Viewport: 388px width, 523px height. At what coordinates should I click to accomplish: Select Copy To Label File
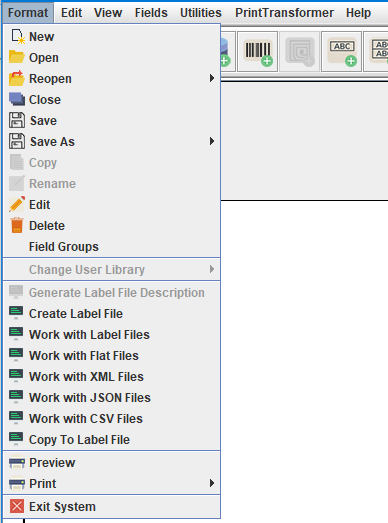[111, 440]
